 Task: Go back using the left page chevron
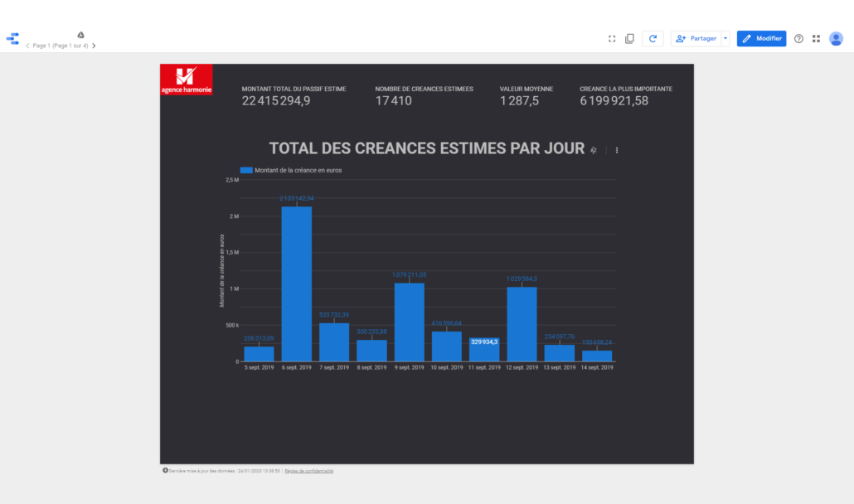[x=27, y=46]
